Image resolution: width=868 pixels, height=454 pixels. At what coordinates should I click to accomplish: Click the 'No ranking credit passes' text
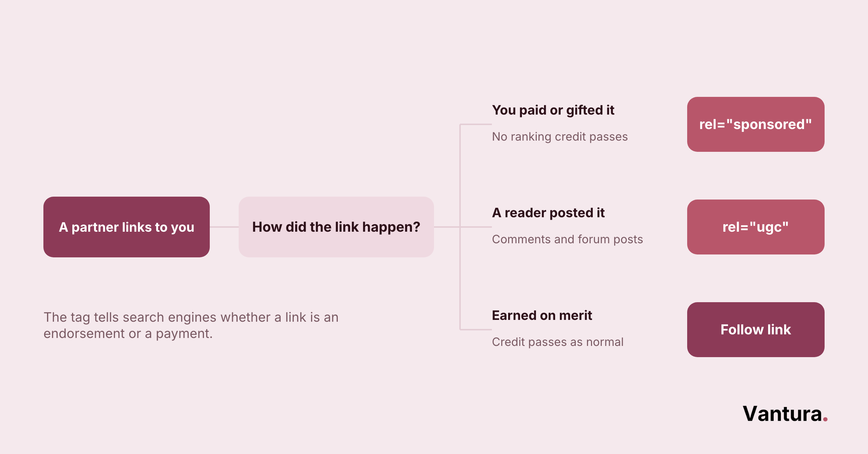560,137
